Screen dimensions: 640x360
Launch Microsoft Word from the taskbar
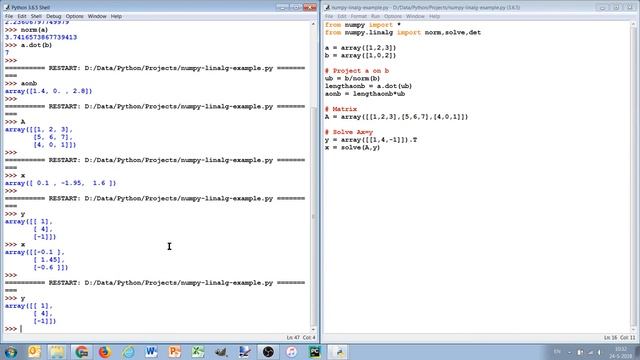tap(151, 352)
